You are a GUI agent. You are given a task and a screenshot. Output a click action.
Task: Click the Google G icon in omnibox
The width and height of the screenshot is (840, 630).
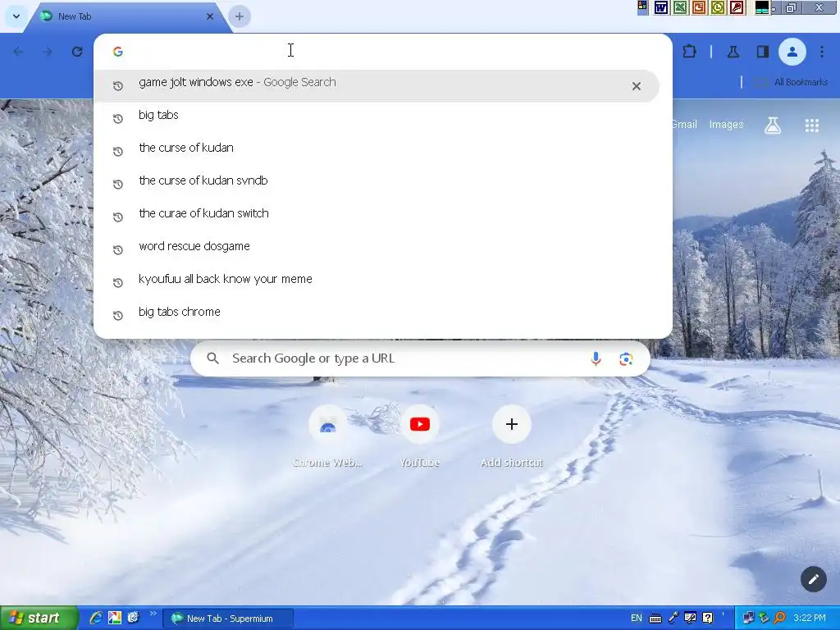(x=118, y=52)
